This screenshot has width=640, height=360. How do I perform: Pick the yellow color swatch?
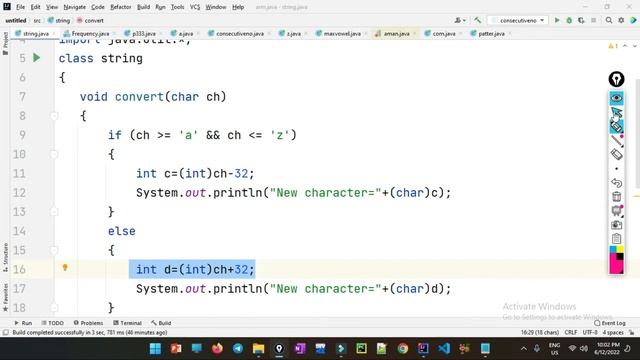pyautogui.click(x=620, y=249)
